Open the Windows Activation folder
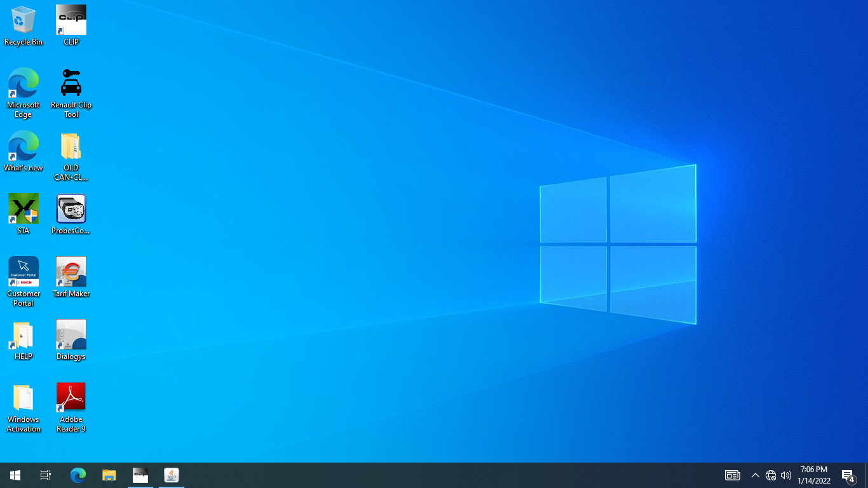868x488 pixels. coord(24,396)
